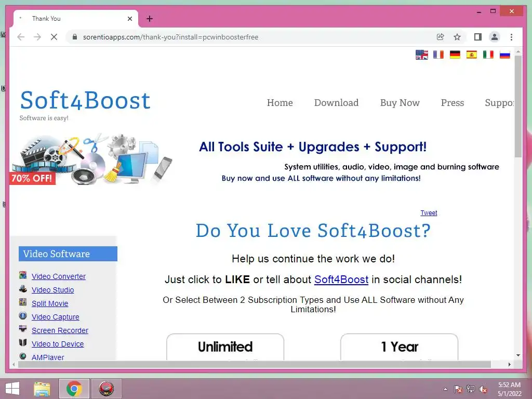532x399 pixels.
Task: Switch site to French flag
Action: [438, 55]
